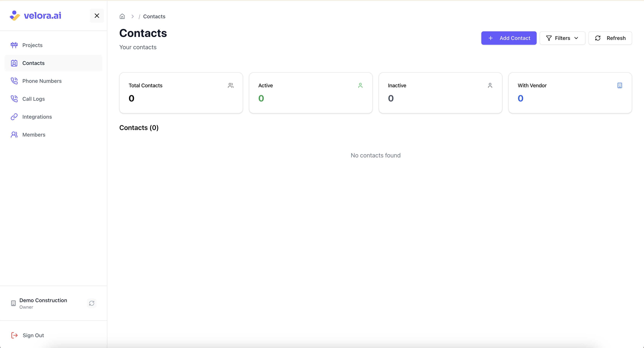Click the Inactive count 0
Image resolution: width=644 pixels, height=348 pixels.
pyautogui.click(x=391, y=98)
